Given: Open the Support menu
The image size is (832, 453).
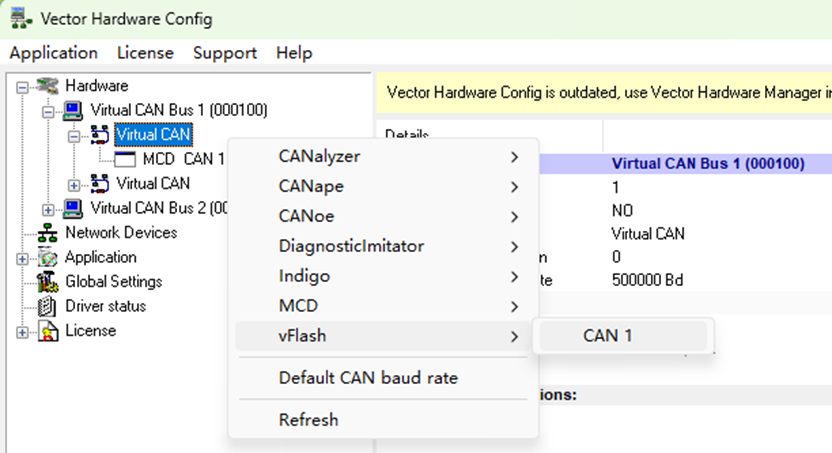Looking at the screenshot, I should tap(225, 53).
